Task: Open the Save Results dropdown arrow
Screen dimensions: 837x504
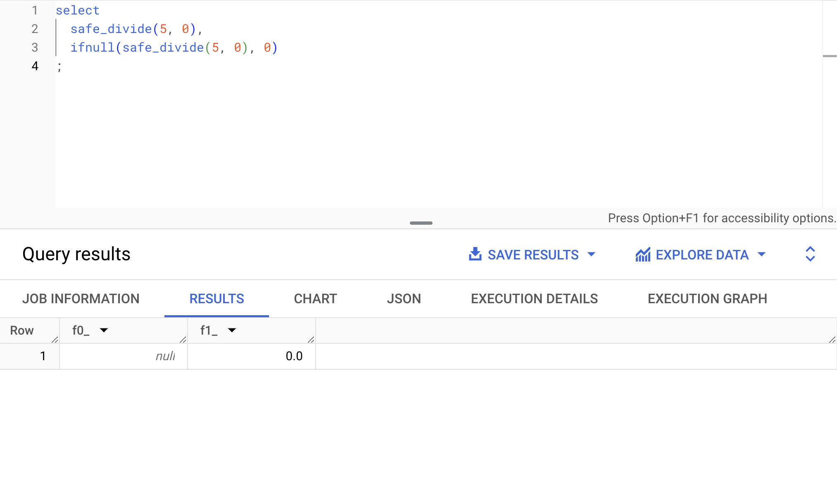Action: point(592,254)
